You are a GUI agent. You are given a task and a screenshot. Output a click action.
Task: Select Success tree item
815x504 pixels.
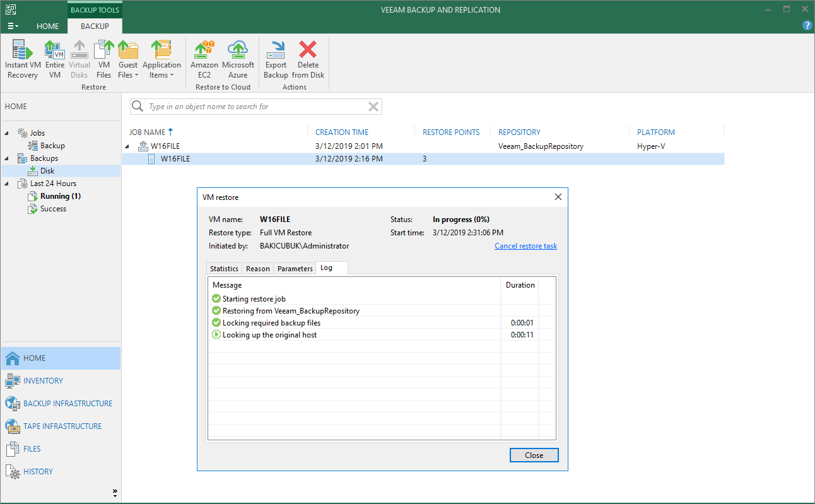tap(53, 209)
